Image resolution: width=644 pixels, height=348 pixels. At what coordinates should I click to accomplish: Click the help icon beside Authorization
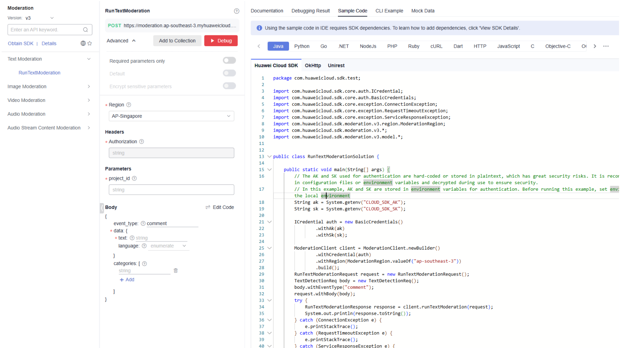(142, 141)
